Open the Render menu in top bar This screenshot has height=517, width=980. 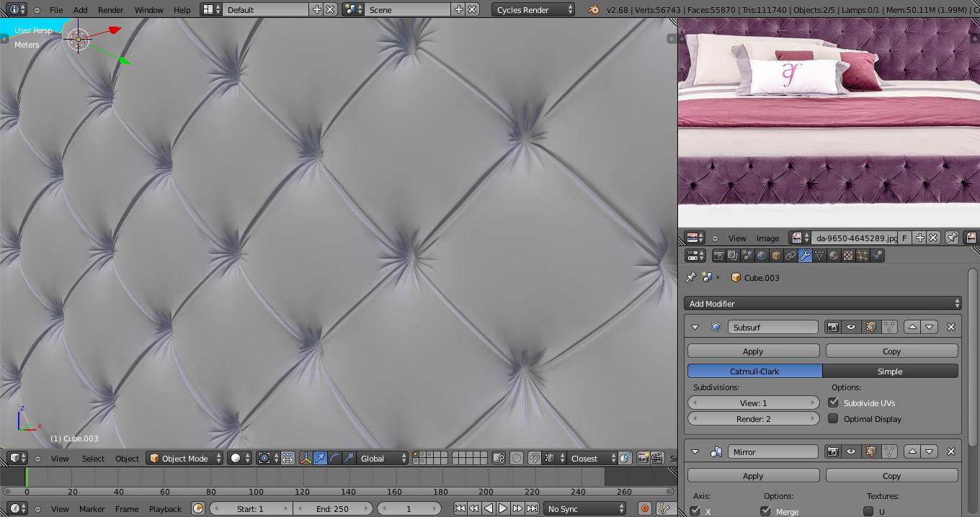(110, 9)
